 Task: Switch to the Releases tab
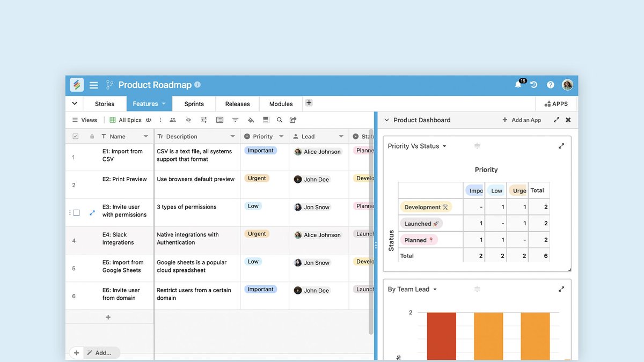coord(237,104)
